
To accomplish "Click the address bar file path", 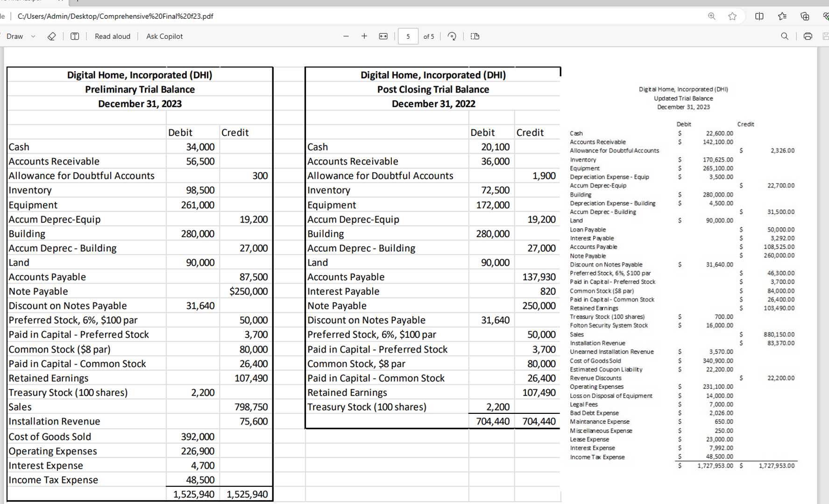I will (115, 16).
